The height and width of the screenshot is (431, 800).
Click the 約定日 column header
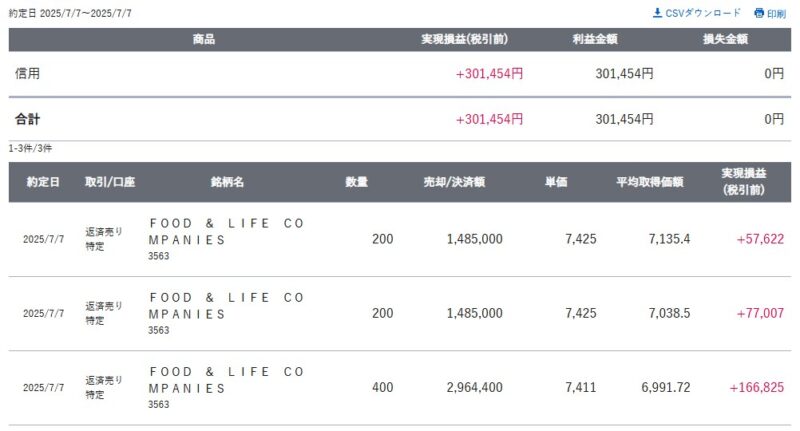click(x=43, y=182)
